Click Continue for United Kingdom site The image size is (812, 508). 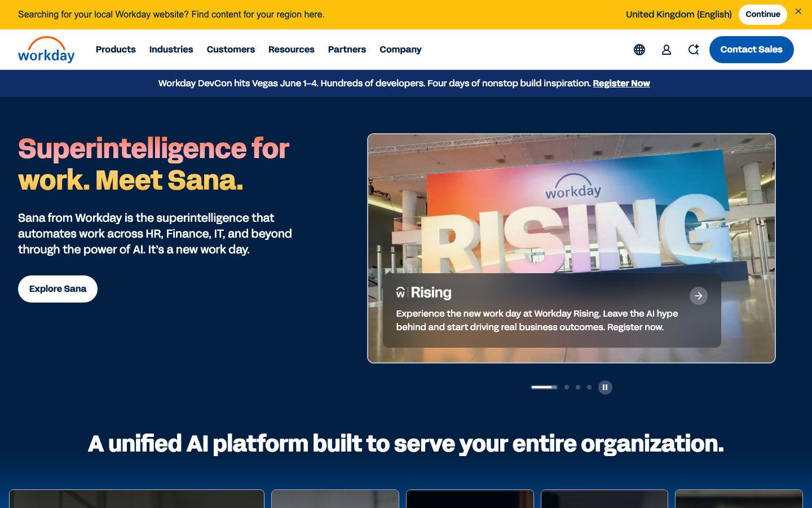pos(763,15)
